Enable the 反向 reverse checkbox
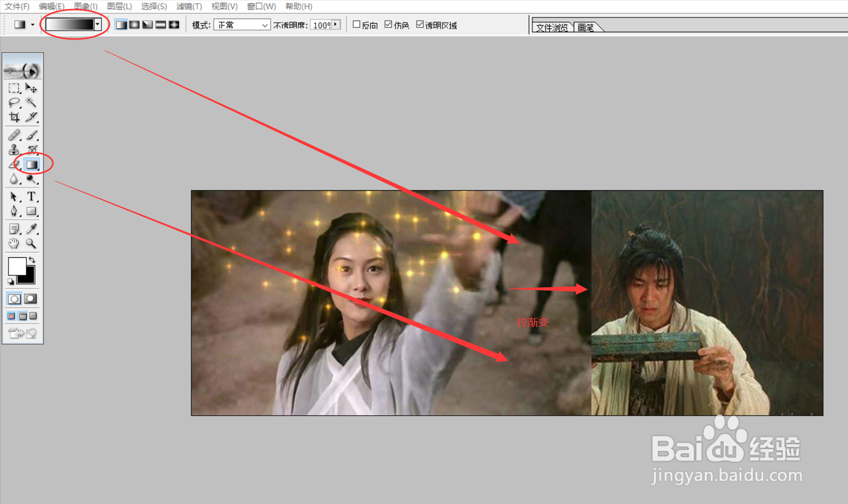The image size is (848, 504). tap(356, 24)
